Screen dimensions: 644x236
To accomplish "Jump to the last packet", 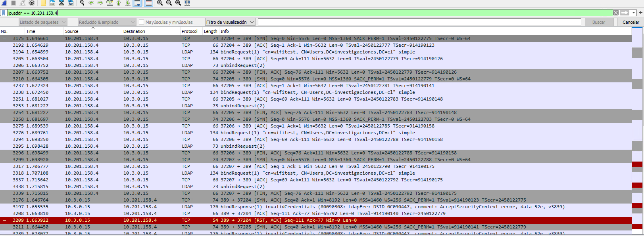I will [128, 3].
